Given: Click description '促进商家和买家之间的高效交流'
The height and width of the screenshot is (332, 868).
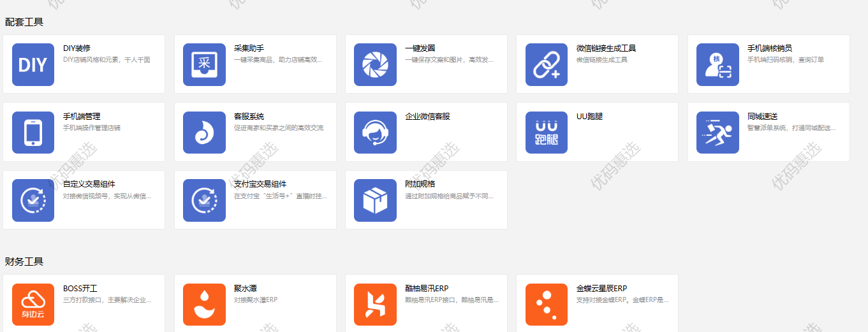Looking at the screenshot, I should point(279,128).
